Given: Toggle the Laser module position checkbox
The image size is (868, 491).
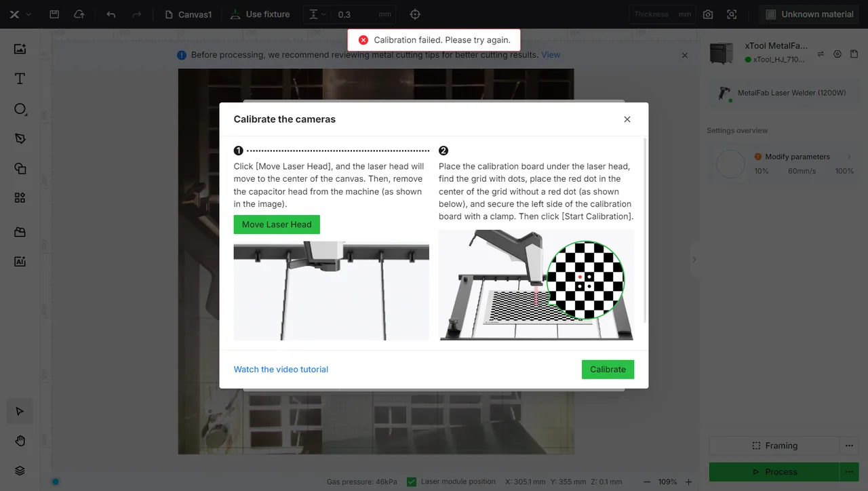Looking at the screenshot, I should click(x=412, y=482).
